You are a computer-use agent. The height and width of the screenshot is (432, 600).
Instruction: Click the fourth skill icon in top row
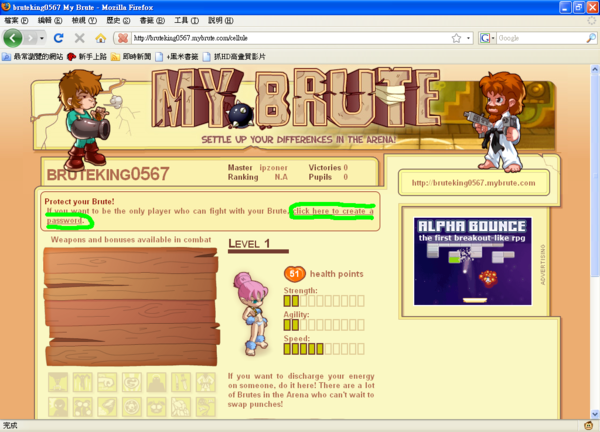[132, 382]
